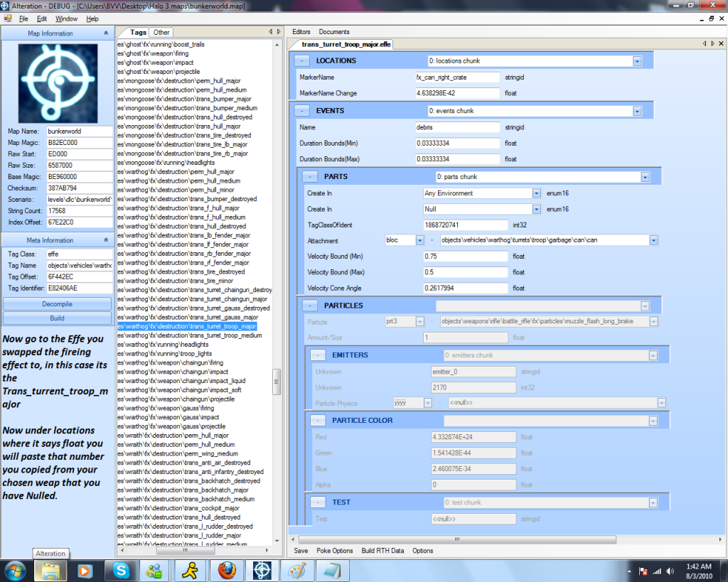This screenshot has width=728, height=582.
Task: Open the Editors menu
Action: [x=301, y=31]
